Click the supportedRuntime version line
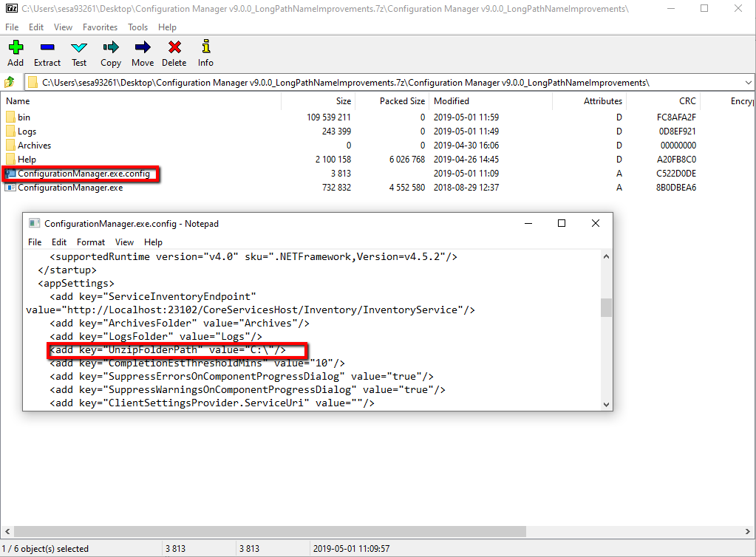 pos(253,257)
